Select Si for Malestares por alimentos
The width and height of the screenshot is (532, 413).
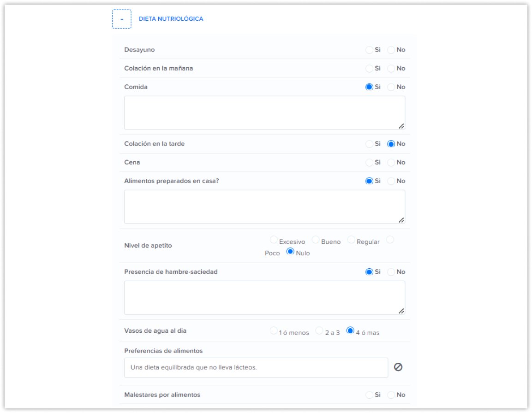coord(369,395)
